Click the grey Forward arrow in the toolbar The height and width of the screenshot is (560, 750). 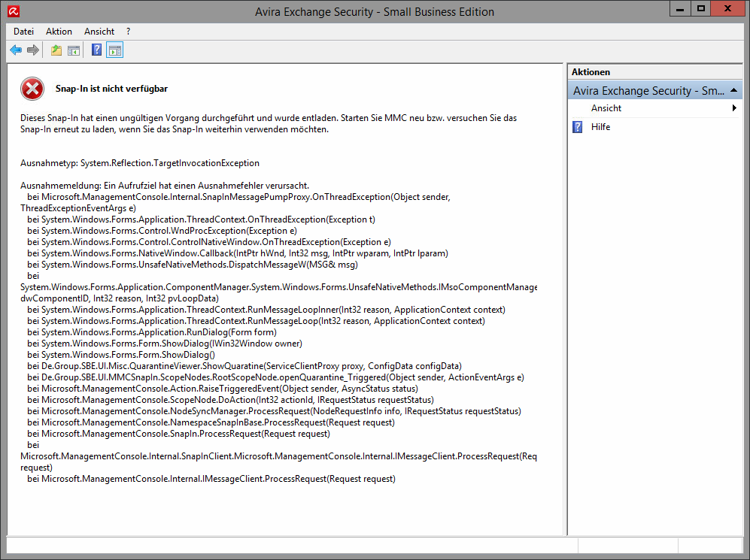(33, 50)
